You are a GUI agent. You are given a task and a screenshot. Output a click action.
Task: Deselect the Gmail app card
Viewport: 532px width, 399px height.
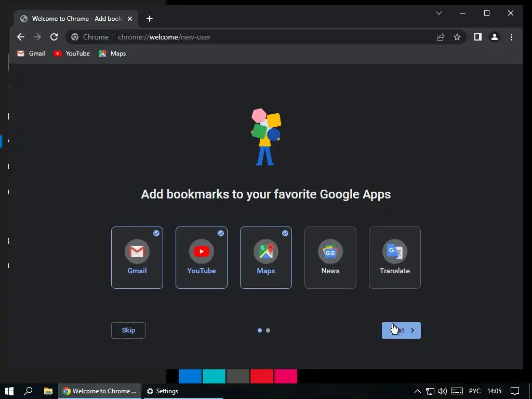(x=137, y=258)
